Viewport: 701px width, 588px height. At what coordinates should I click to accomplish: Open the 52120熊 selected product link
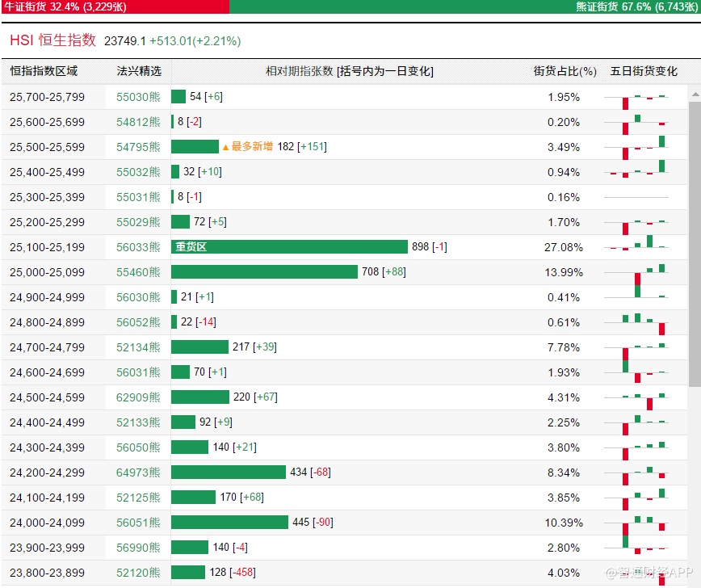138,573
